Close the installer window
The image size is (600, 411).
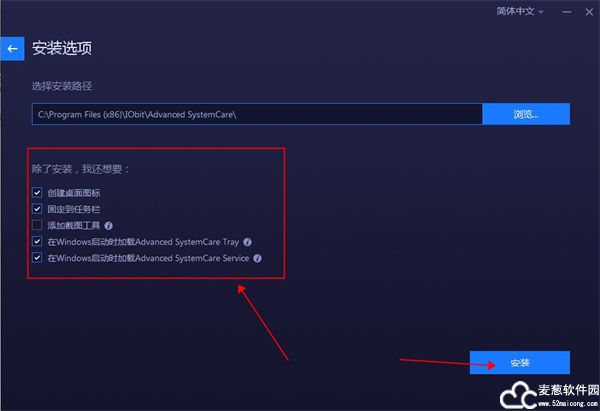tap(589, 12)
